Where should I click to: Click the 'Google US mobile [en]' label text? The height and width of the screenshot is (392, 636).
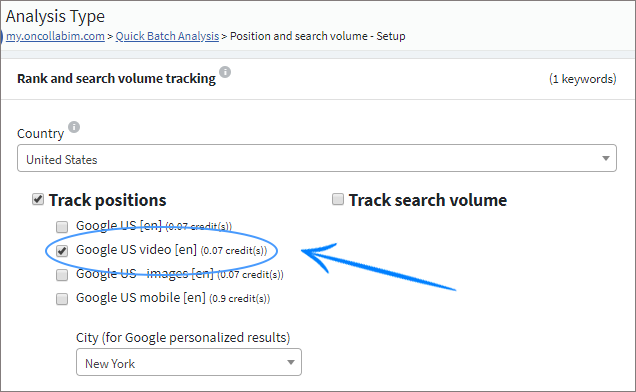click(141, 297)
